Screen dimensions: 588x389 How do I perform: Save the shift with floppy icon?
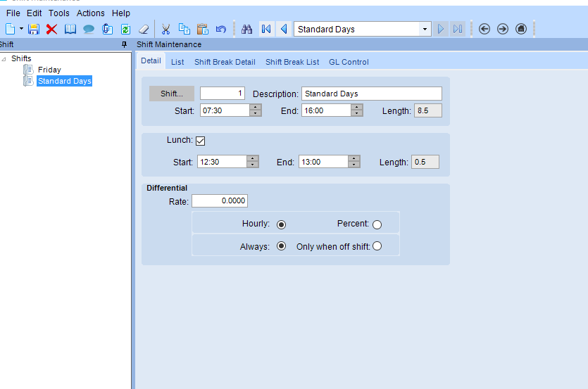[34, 29]
